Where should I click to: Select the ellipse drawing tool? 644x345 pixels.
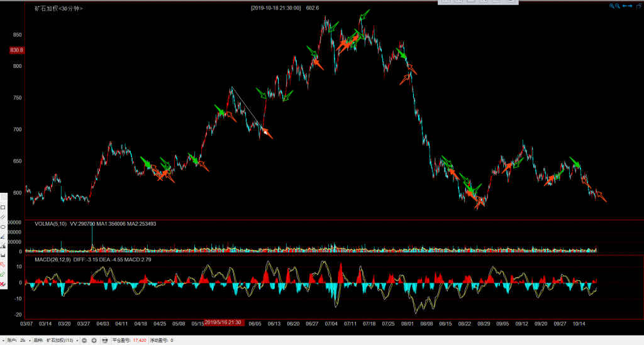(x=3, y=226)
